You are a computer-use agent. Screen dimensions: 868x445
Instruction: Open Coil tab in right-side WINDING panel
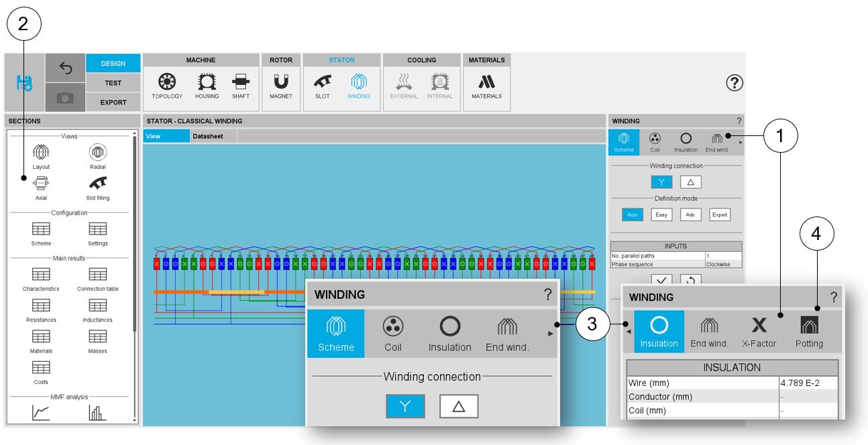click(x=655, y=142)
